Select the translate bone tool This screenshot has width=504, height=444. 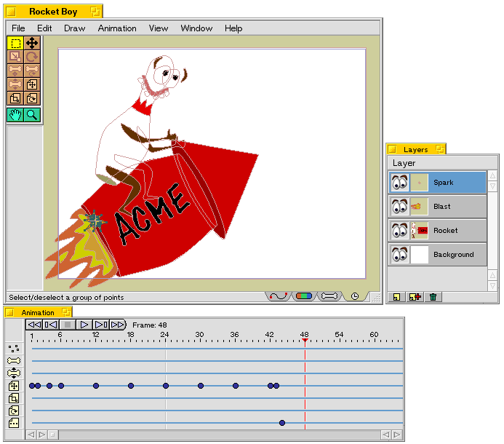[15, 71]
